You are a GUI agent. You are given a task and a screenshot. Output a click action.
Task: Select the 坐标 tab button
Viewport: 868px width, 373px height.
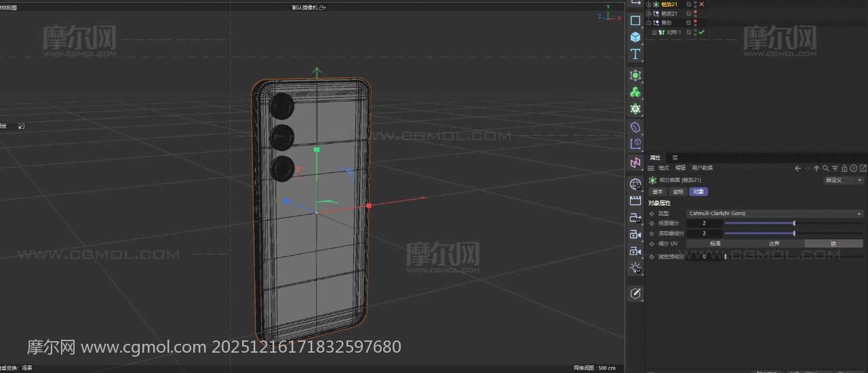point(678,192)
